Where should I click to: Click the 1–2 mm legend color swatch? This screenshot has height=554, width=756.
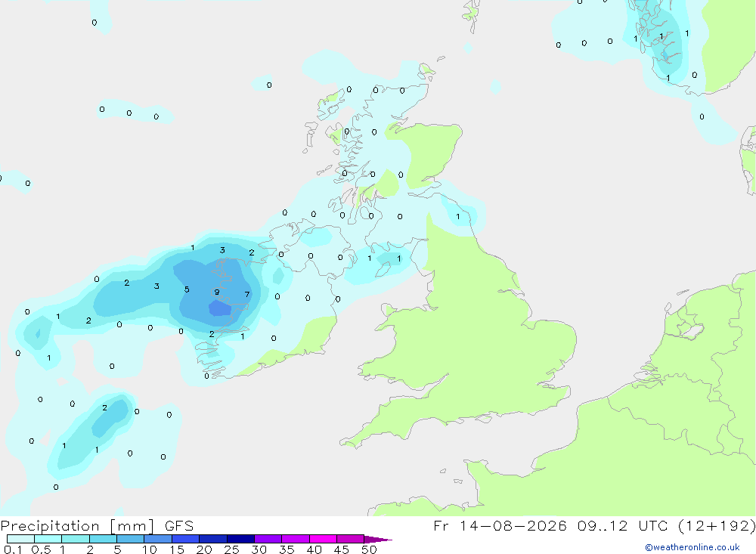coord(76,539)
